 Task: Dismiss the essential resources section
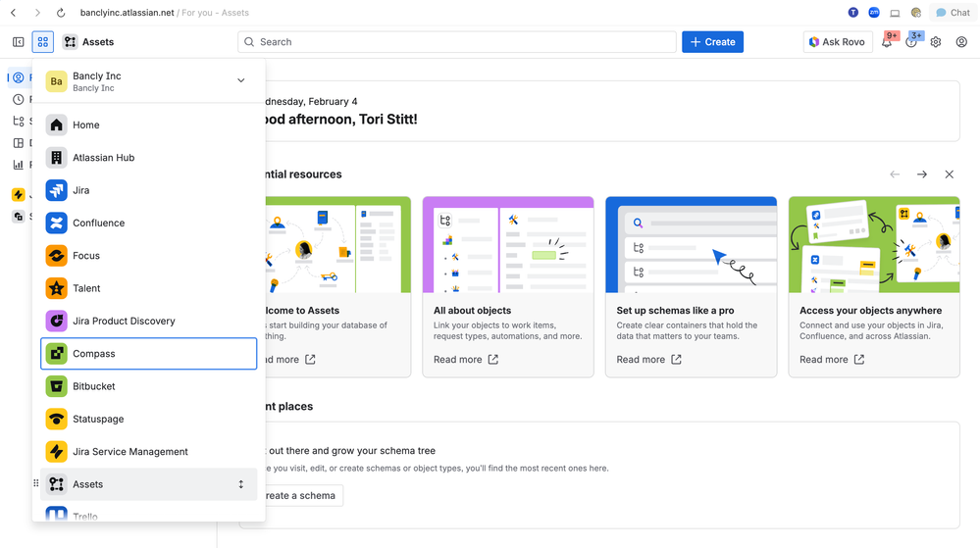coord(950,174)
